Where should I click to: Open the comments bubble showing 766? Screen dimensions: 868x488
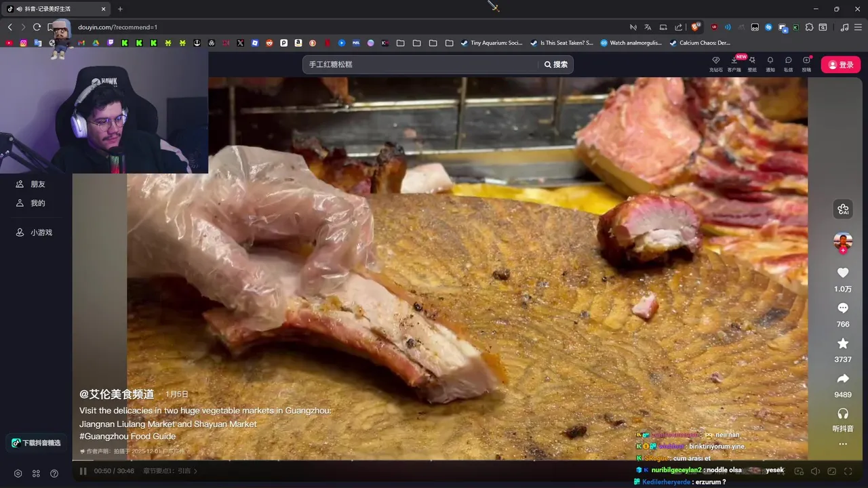(843, 308)
